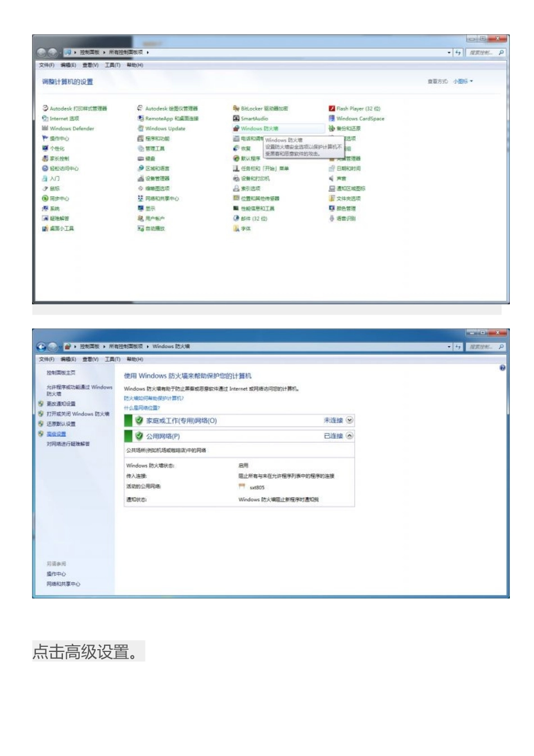Collapse the 公用网络 section
Viewport: 534px width, 756px height.
350,436
